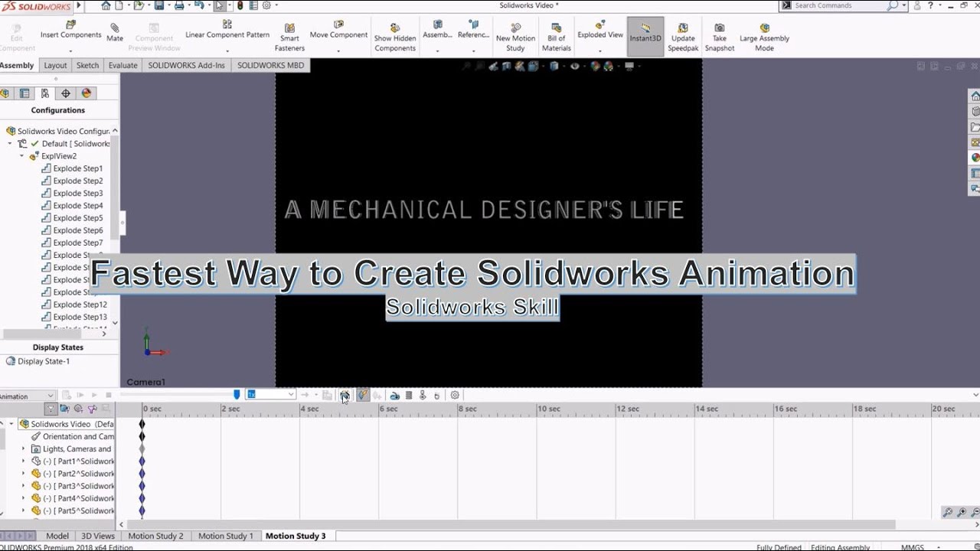
Task: Switch to Motion Study 2 tab
Action: [x=155, y=536]
